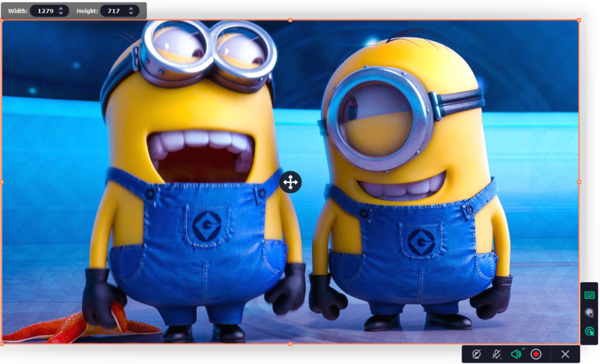Image resolution: width=600 pixels, height=364 pixels.
Task: Mute the system audio speaker
Action: pos(517,354)
